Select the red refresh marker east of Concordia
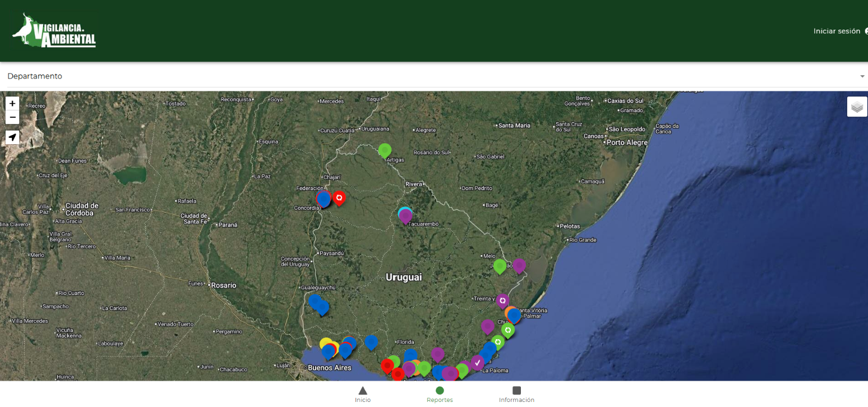868x407 pixels. coord(339,198)
